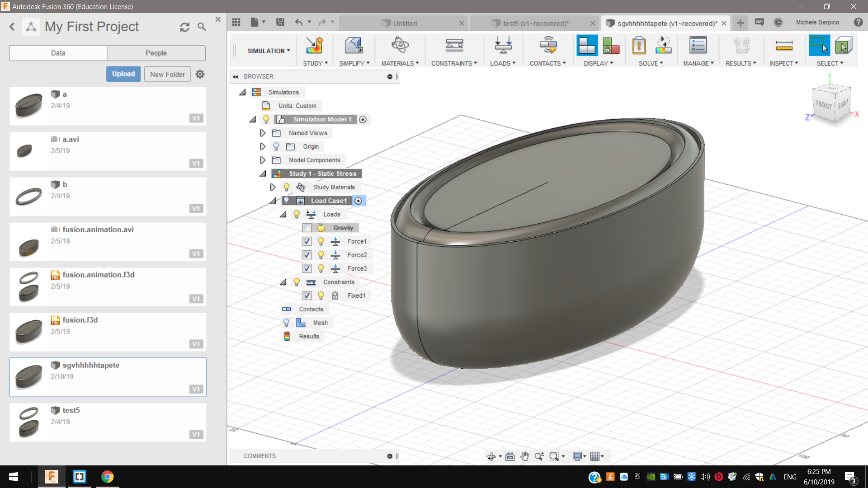Image resolution: width=868 pixels, height=488 pixels.
Task: Refresh the data panel project list
Action: pyautogui.click(x=184, y=27)
